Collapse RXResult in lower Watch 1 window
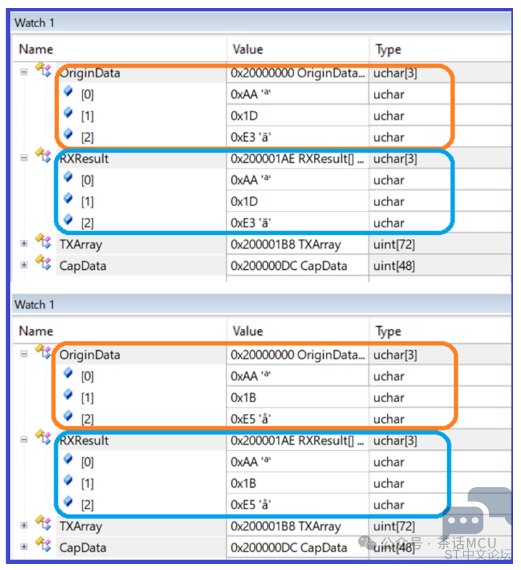This screenshot has width=521, height=570. pos(24,439)
